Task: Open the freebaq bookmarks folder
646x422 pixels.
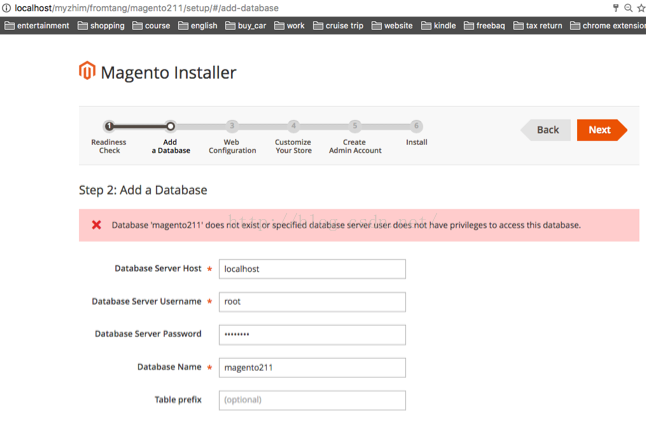Action: click(484, 26)
